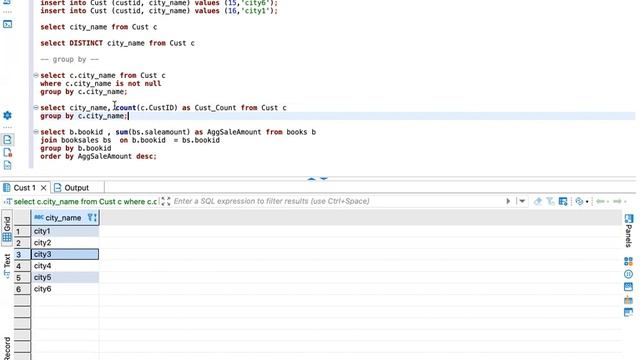Viewport: 640px width, 360px height.
Task: Click the 'join booksales bs' line
Action: [x=130, y=140]
